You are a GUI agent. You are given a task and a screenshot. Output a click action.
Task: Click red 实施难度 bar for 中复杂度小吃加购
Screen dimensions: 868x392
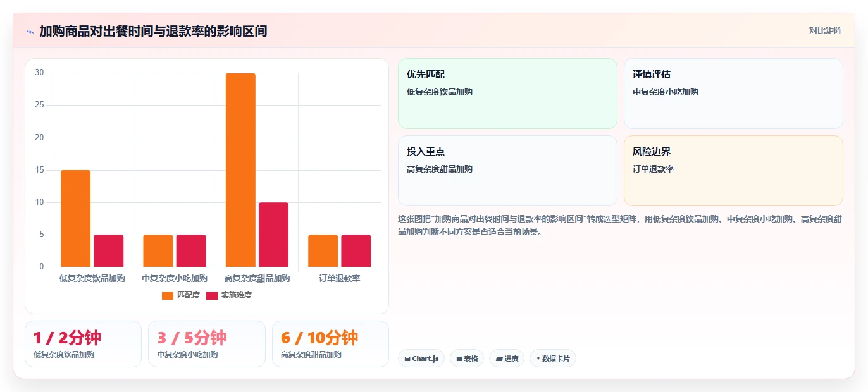click(191, 251)
